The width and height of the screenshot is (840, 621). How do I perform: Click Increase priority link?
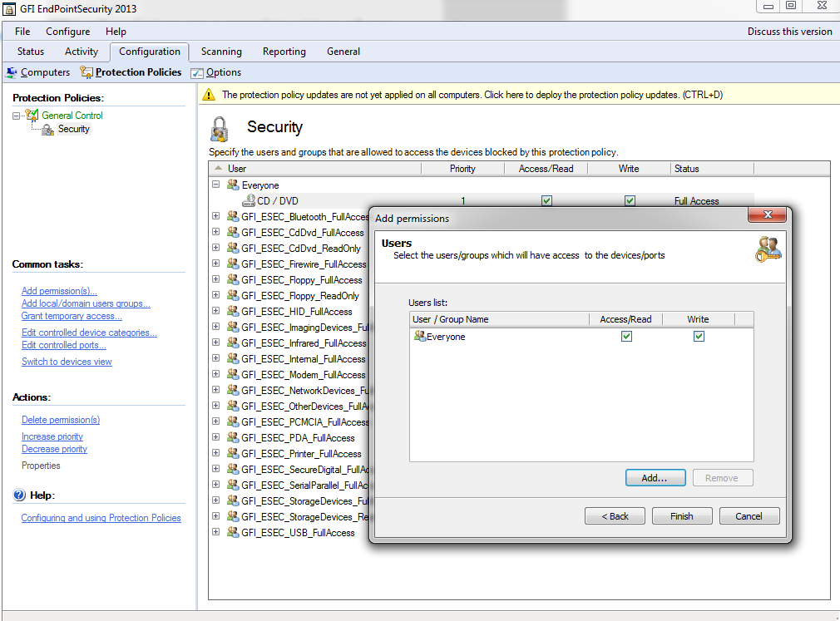point(52,436)
